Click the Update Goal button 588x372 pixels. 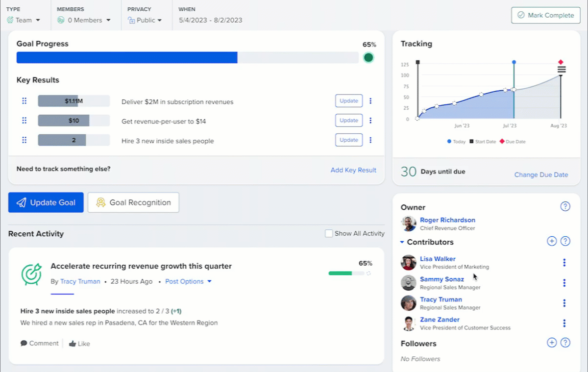pos(46,202)
